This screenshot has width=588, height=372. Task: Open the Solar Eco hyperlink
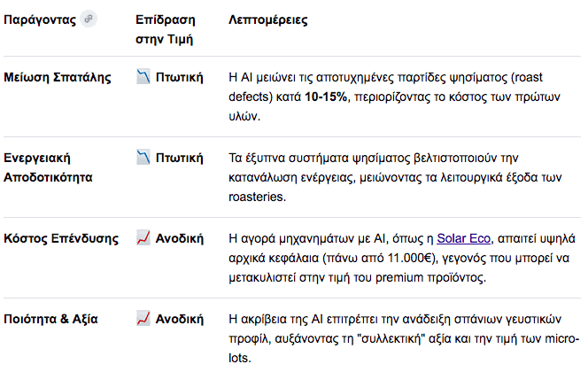pos(463,239)
